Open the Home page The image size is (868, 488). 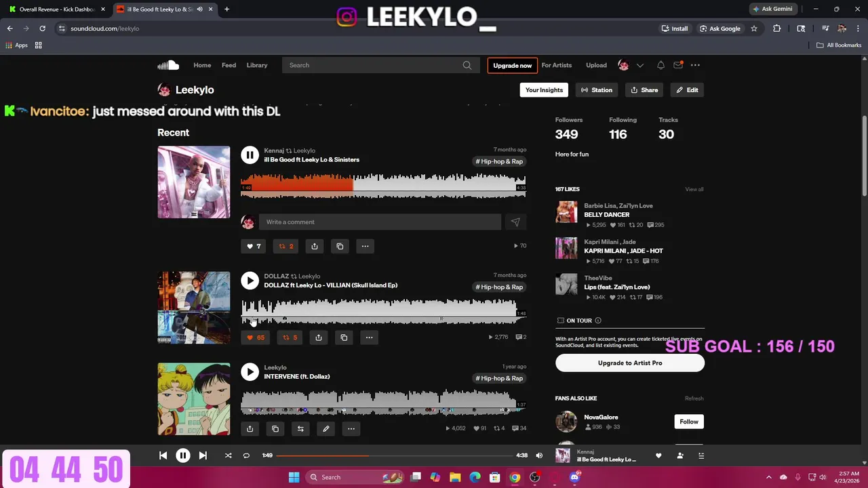pos(202,65)
